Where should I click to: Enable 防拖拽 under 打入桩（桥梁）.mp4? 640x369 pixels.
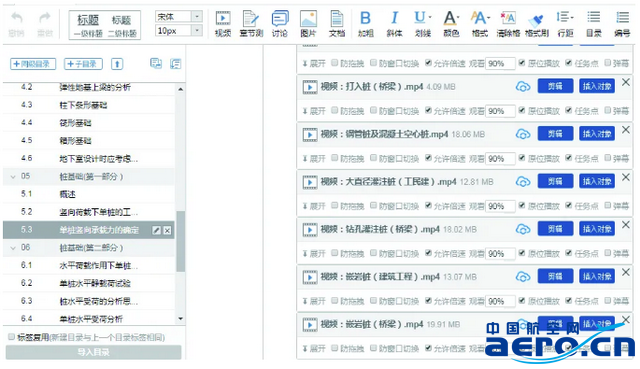pyautogui.click(x=335, y=110)
